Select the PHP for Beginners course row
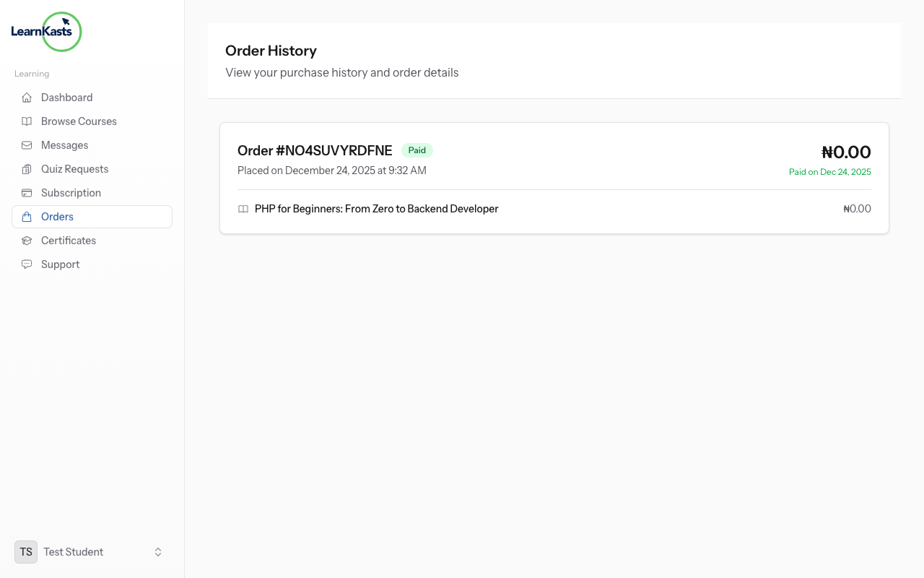 pyautogui.click(x=376, y=209)
